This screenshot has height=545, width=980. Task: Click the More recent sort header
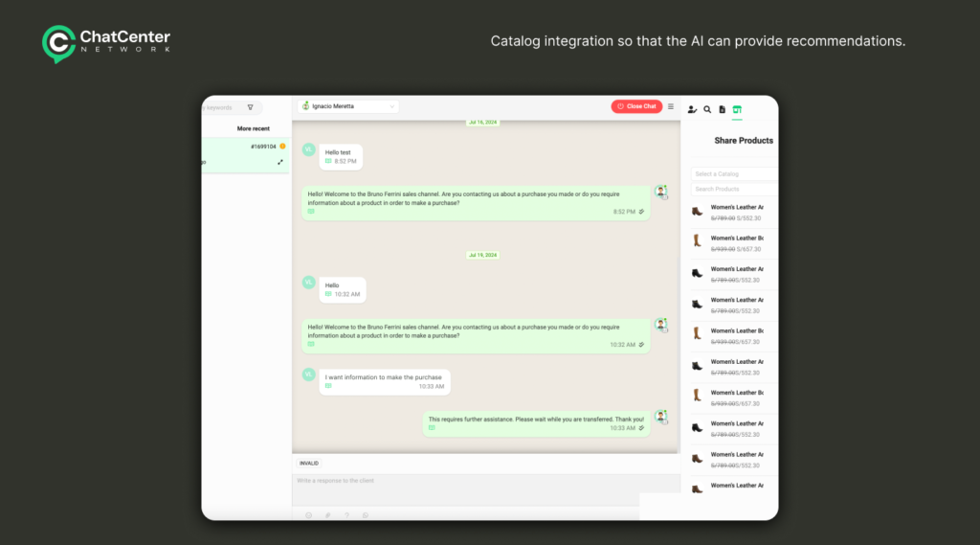click(x=254, y=128)
